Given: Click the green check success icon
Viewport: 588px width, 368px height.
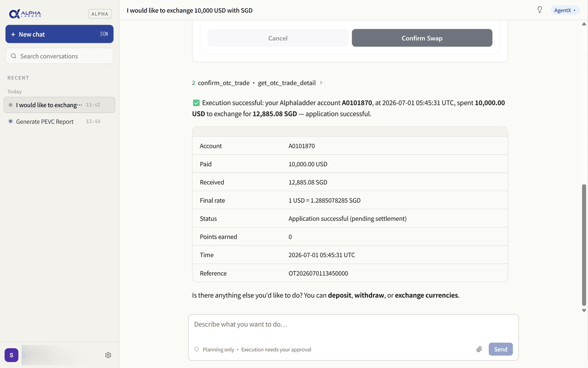Looking at the screenshot, I should pyautogui.click(x=196, y=103).
